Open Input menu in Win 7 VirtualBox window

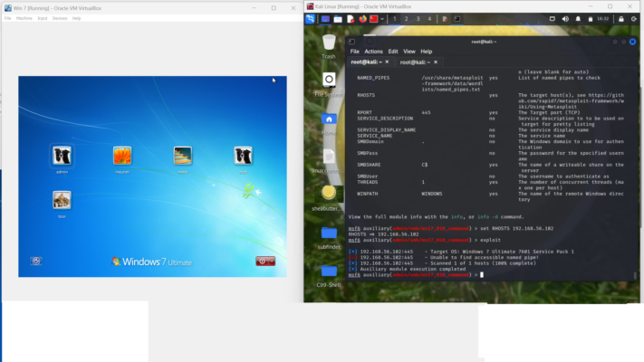43,18
